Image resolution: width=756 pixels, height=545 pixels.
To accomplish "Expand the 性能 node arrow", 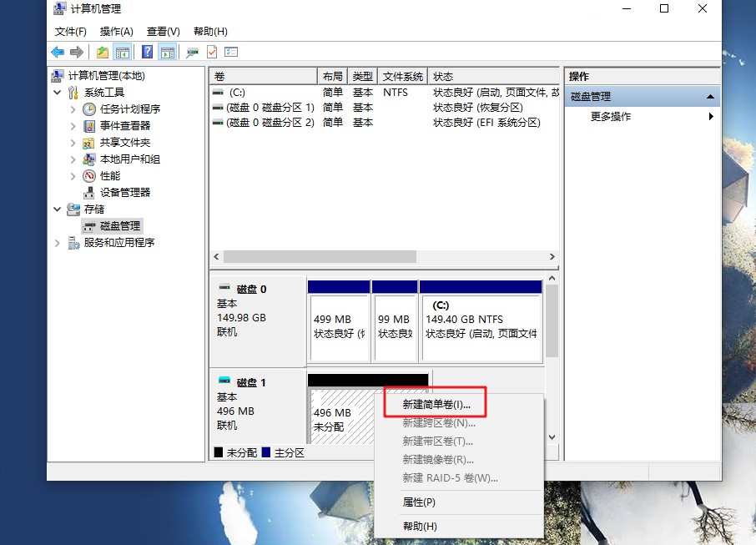I will coord(73,176).
